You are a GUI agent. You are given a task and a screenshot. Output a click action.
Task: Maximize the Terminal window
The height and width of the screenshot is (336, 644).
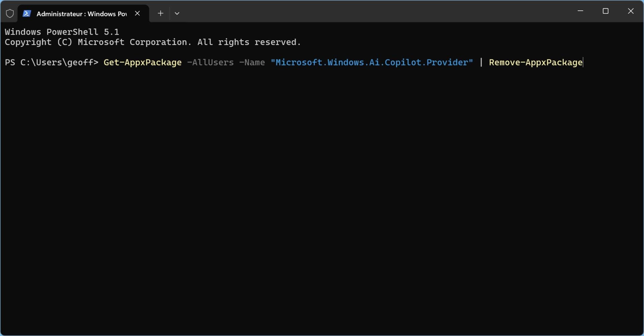click(x=605, y=11)
